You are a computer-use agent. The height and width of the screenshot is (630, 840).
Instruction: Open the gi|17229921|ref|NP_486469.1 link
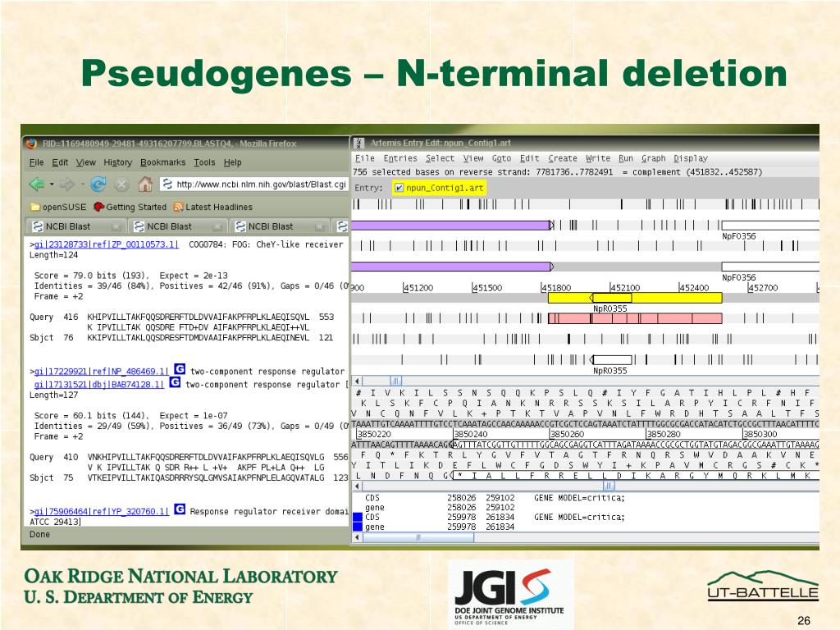coord(101,372)
